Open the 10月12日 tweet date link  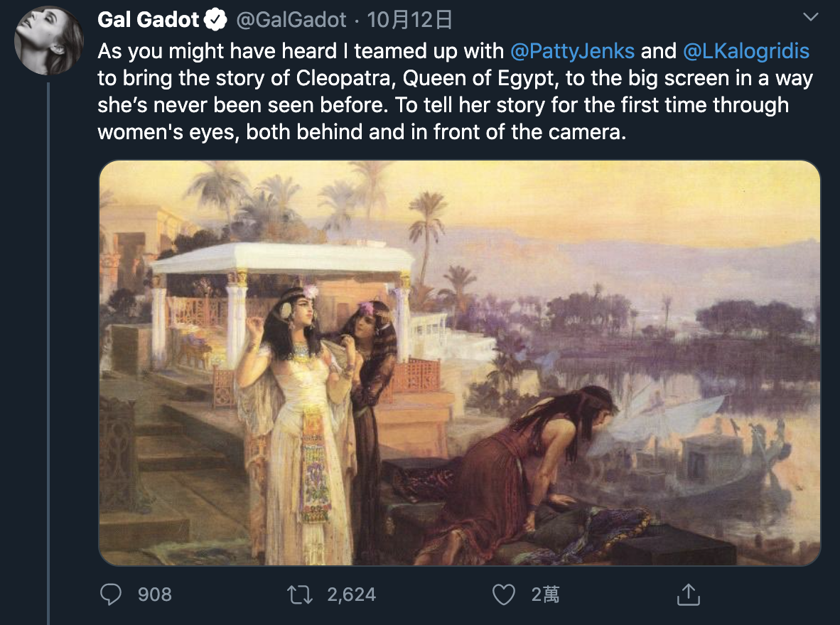click(410, 20)
